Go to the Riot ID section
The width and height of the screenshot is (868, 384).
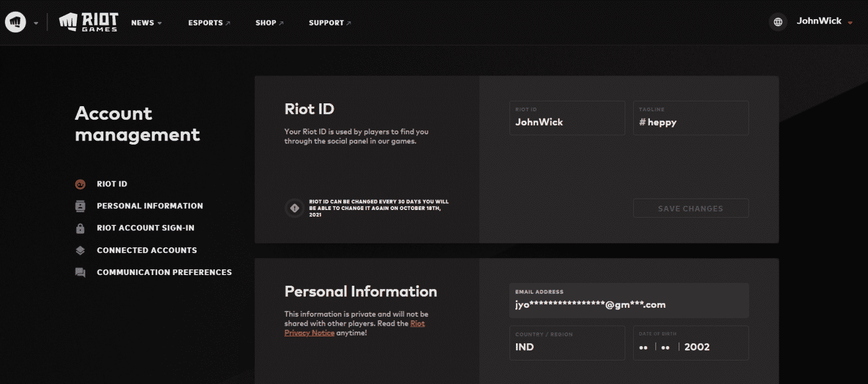(112, 184)
